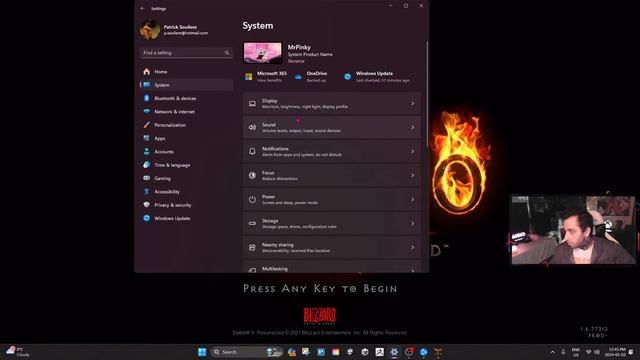Viewport: 640px width, 360px height.
Task: Open the OneDrive backed up tile
Action: pos(311,76)
